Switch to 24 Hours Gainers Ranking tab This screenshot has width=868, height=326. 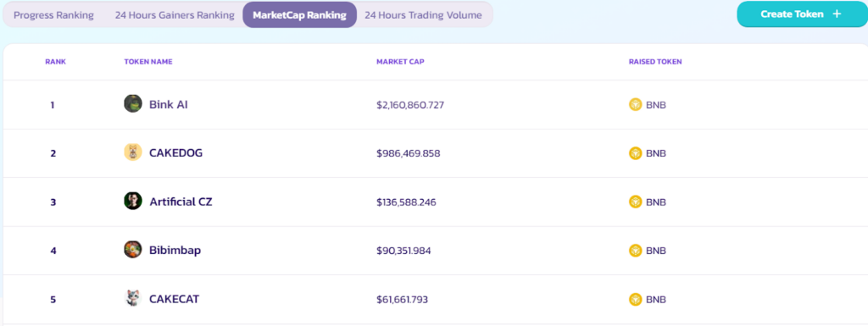pos(175,15)
